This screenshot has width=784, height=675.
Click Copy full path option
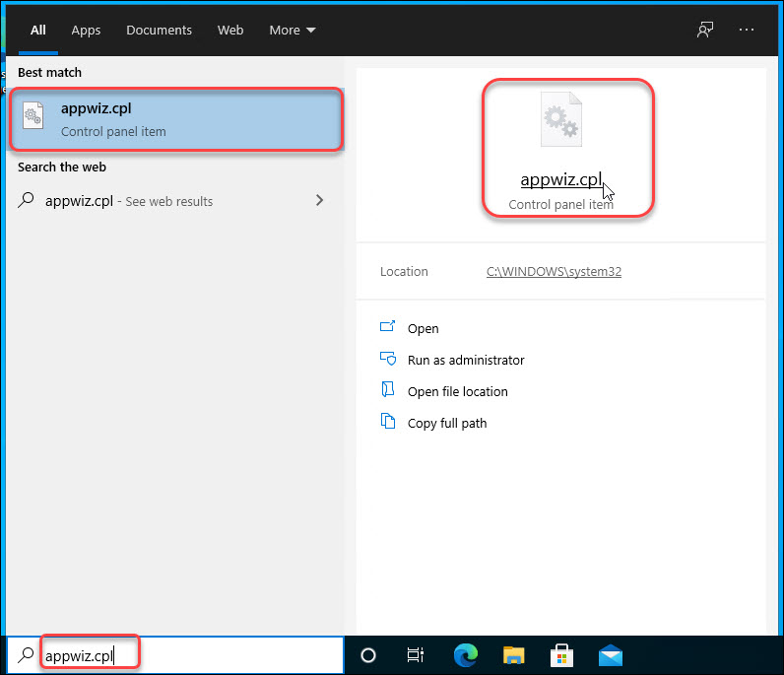(447, 424)
